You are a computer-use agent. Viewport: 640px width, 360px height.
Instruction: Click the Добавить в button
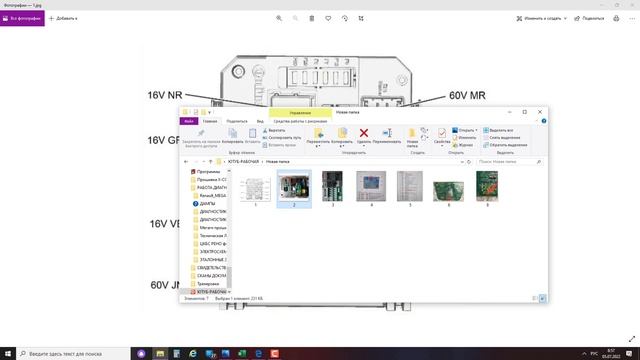click(63, 18)
